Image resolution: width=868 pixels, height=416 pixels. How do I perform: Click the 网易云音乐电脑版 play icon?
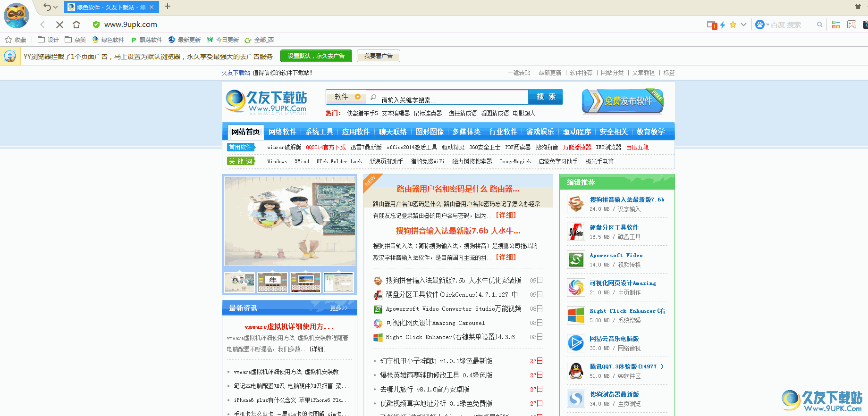tap(576, 343)
